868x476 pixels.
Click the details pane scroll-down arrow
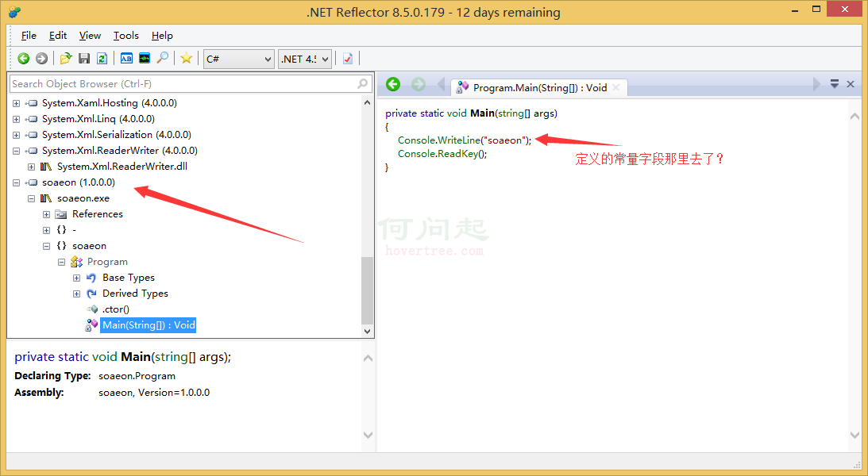pos(368,435)
